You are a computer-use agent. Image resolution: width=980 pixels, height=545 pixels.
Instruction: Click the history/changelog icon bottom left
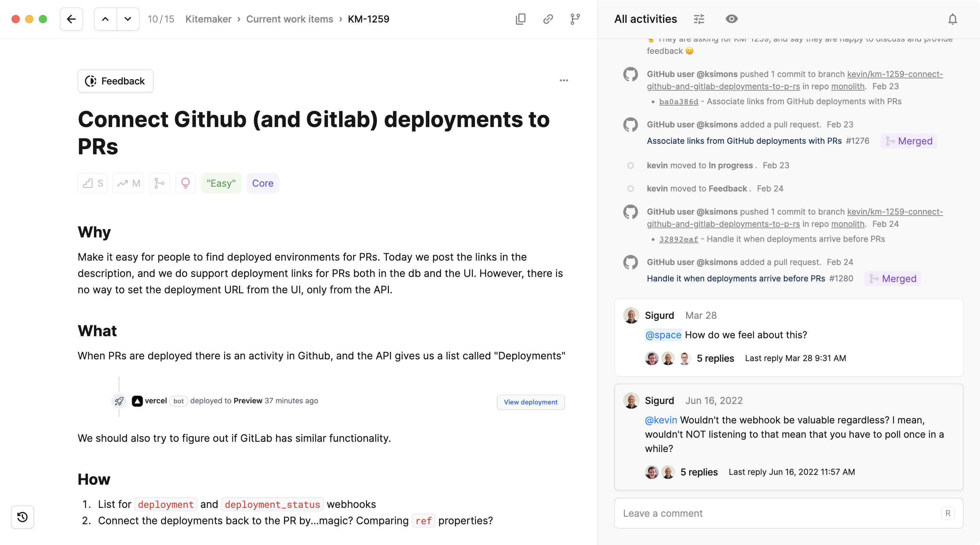pyautogui.click(x=22, y=517)
